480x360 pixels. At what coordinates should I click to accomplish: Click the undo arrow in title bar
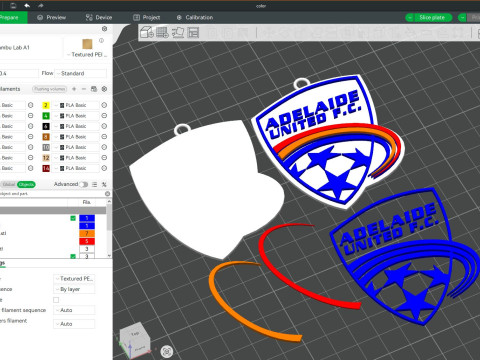coord(27,6)
